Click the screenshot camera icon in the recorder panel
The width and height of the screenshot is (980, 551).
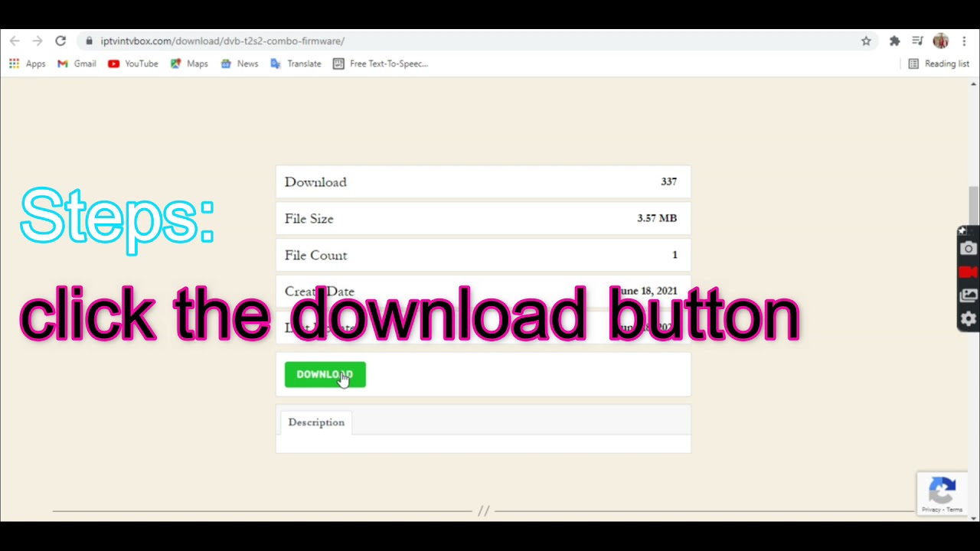coord(969,249)
